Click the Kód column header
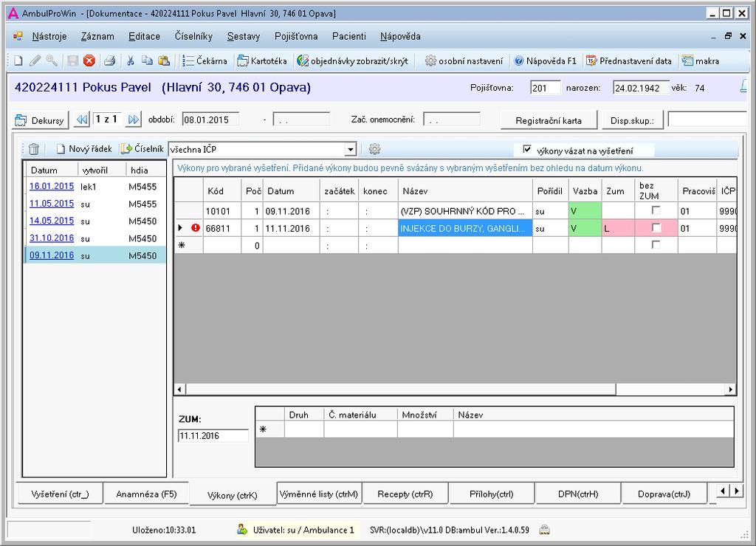Screen dimensions: 756x546 (221, 191)
